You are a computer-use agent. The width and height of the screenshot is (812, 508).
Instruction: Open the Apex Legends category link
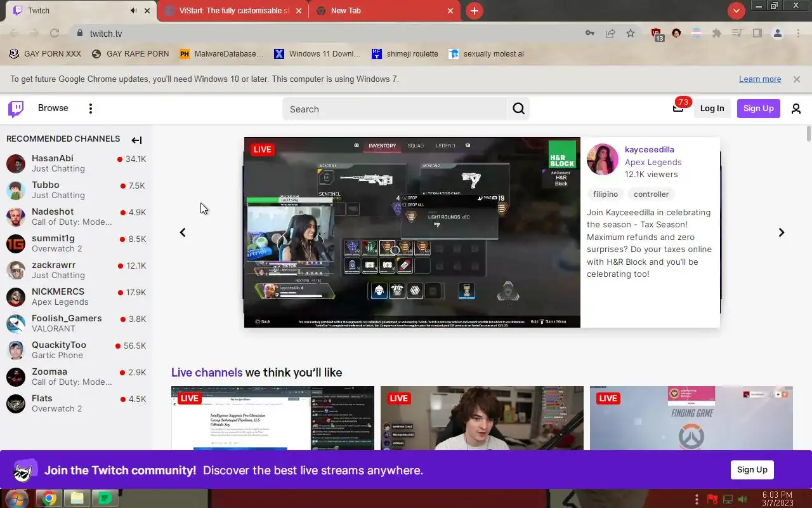click(x=653, y=162)
